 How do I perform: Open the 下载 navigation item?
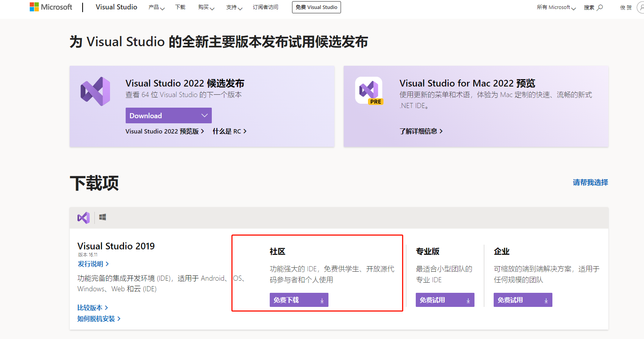(180, 7)
